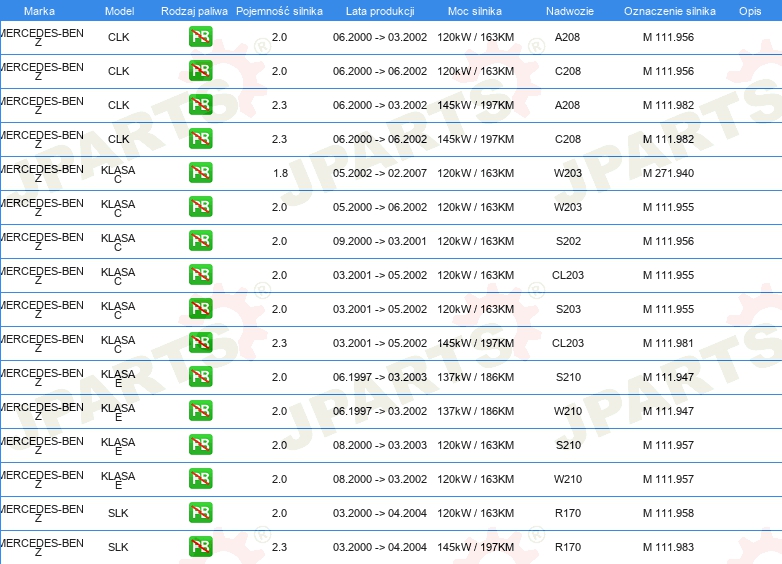Click production years 08.2000 -> 03.2003

pyautogui.click(x=380, y=445)
